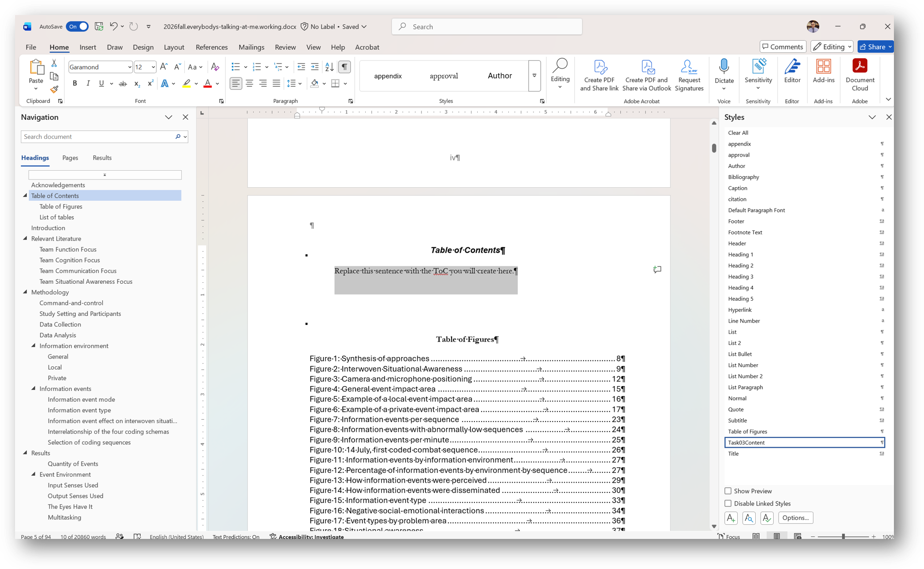The height and width of the screenshot is (569, 924).
Task: Switch to the Pages tab in Navigation
Action: pyautogui.click(x=70, y=158)
